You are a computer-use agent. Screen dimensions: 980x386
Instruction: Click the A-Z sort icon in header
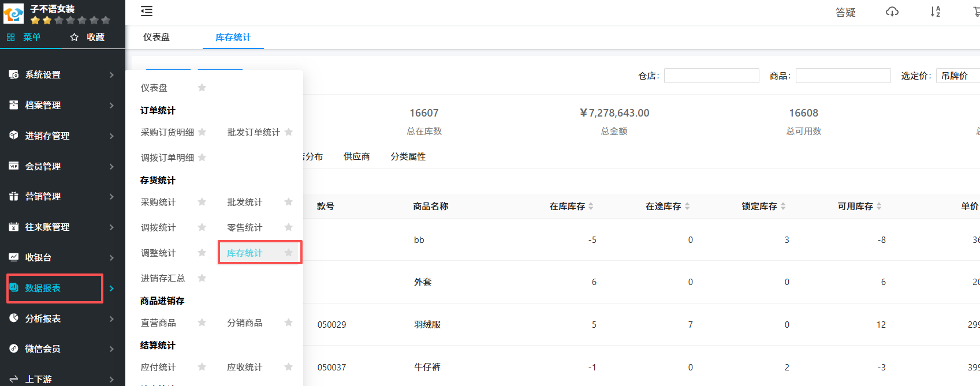pos(935,12)
